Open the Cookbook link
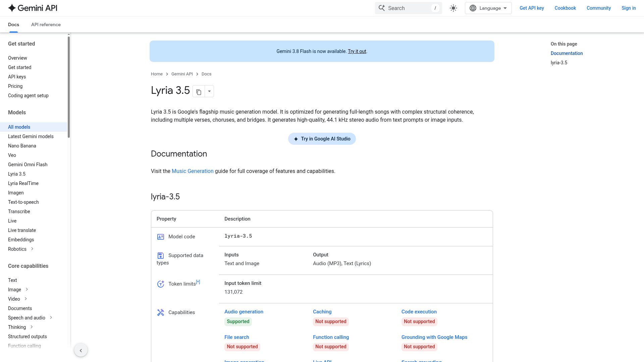This screenshot has width=644, height=362. (x=565, y=8)
